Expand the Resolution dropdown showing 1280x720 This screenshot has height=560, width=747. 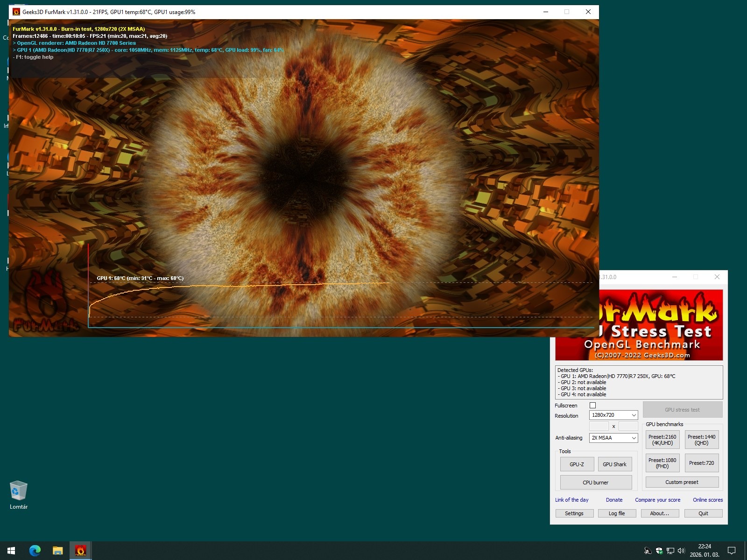(613, 415)
